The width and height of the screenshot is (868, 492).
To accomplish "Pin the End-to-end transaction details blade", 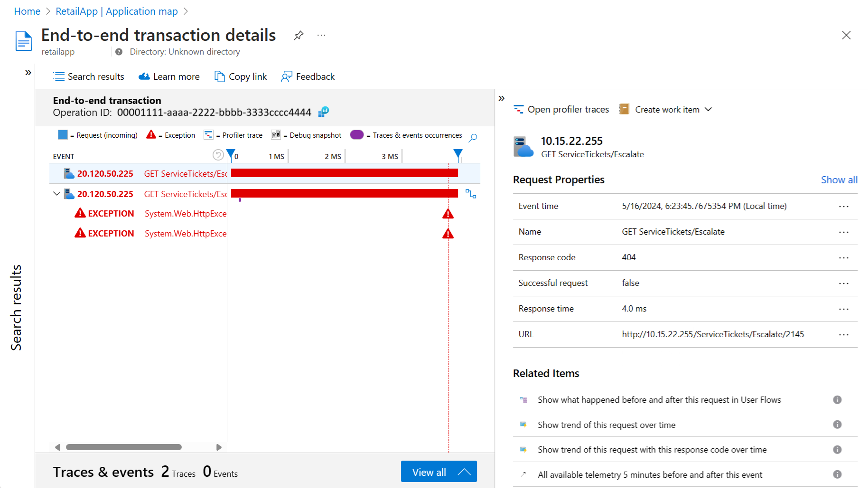I will [299, 36].
